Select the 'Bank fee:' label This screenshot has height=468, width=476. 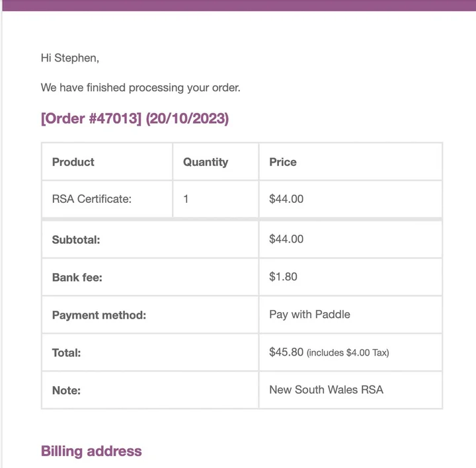77,278
